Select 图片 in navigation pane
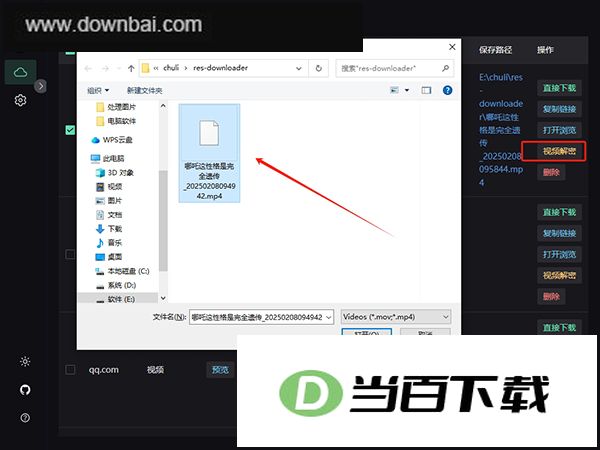Image resolution: width=600 pixels, height=450 pixels. coord(109,201)
